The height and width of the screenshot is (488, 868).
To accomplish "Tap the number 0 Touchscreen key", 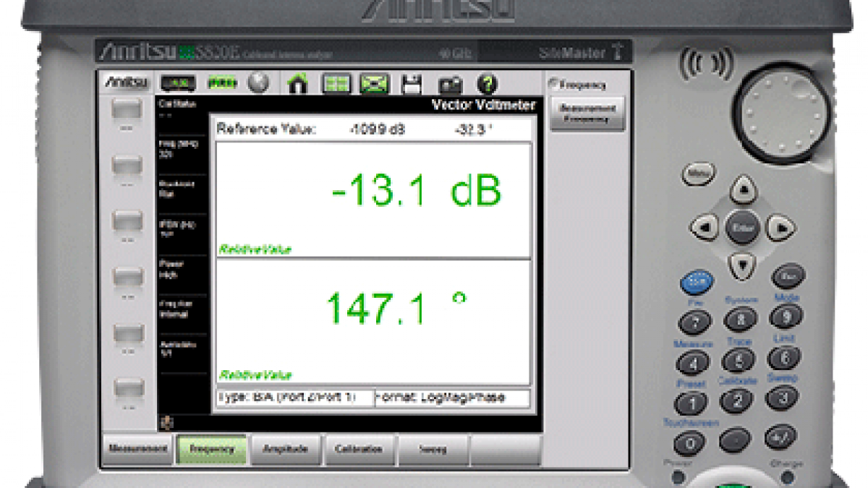I will (x=690, y=443).
